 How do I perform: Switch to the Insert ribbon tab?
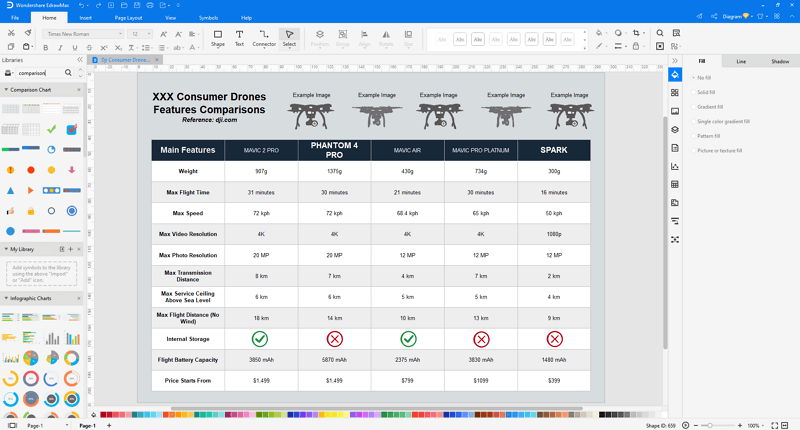pyautogui.click(x=86, y=18)
